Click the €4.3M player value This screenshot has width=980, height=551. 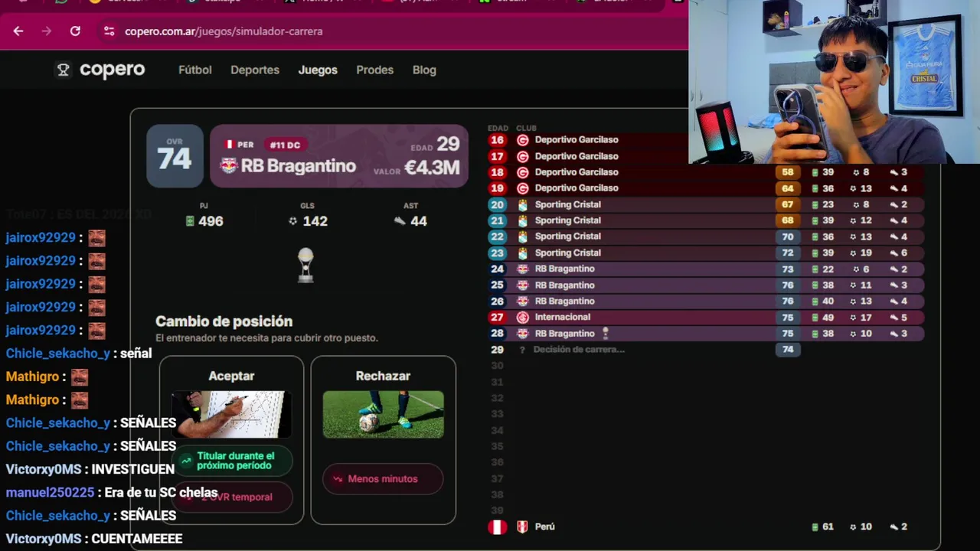[432, 168]
